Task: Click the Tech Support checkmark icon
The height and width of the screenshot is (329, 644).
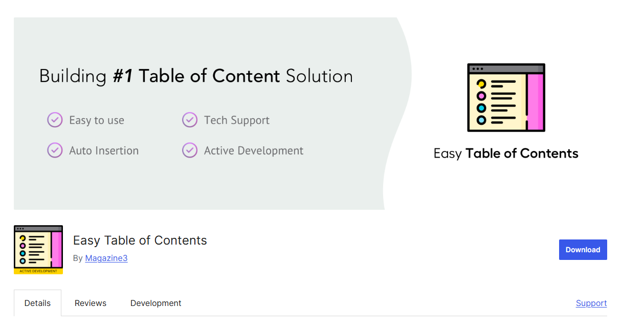Action: [x=190, y=120]
